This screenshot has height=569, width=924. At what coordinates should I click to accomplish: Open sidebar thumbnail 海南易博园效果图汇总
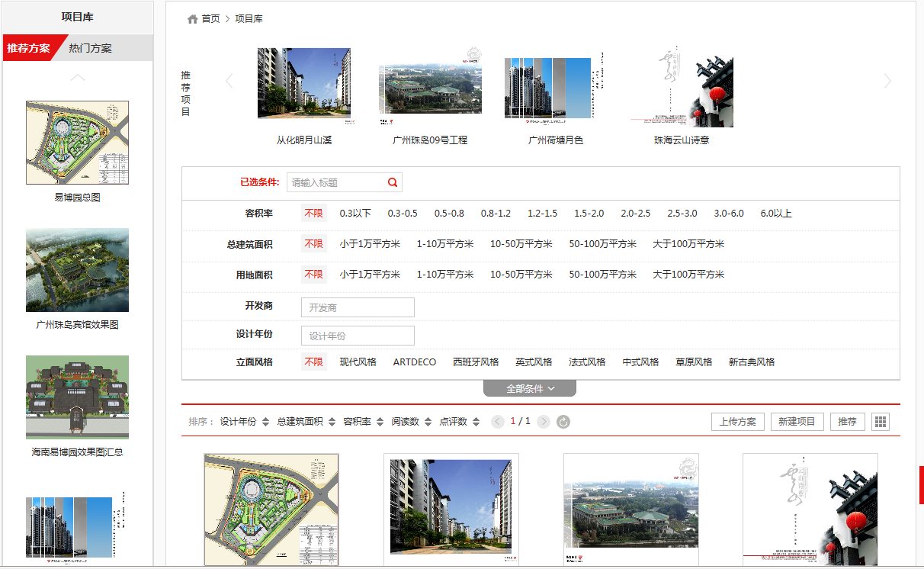77,397
